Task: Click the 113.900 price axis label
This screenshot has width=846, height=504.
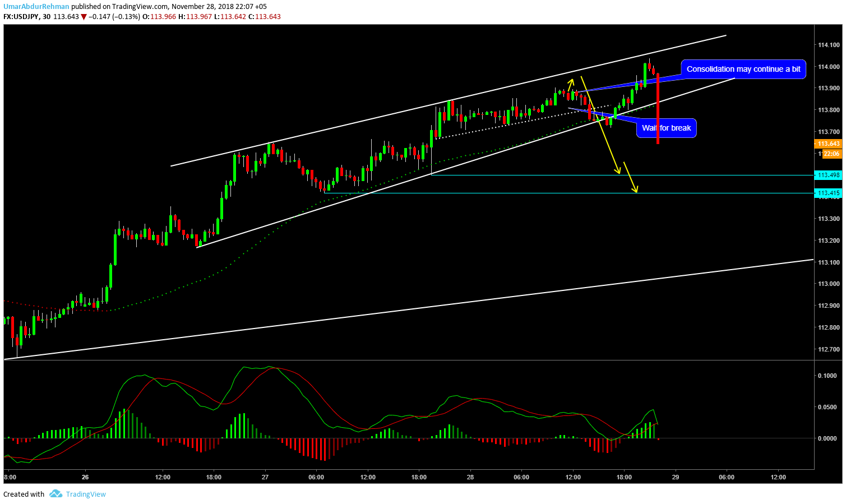Action: point(829,88)
